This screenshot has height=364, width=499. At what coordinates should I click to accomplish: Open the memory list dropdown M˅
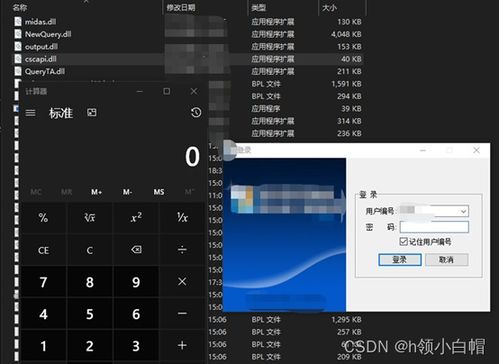pos(189,192)
